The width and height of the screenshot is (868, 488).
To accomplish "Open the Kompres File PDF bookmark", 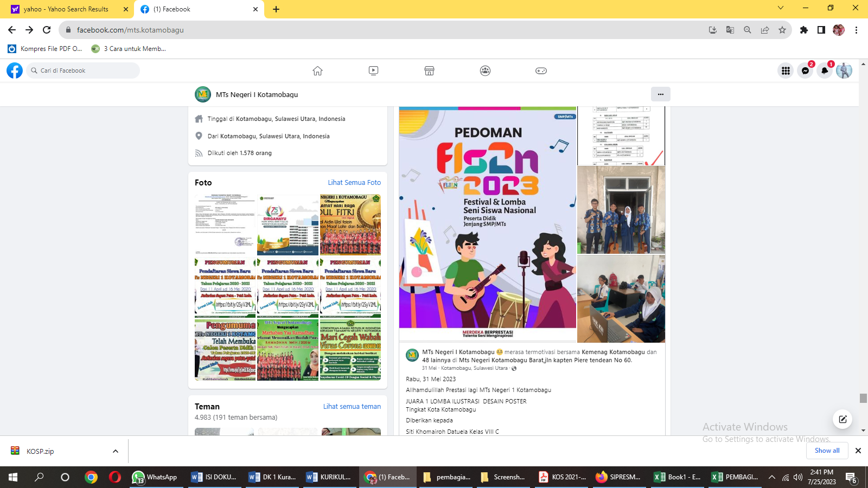I will coord(46,49).
